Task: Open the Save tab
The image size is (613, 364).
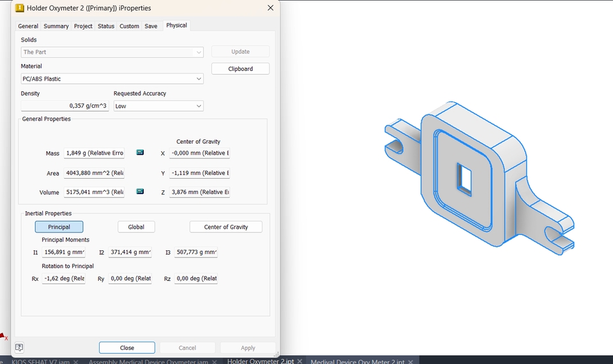Action: point(151,26)
